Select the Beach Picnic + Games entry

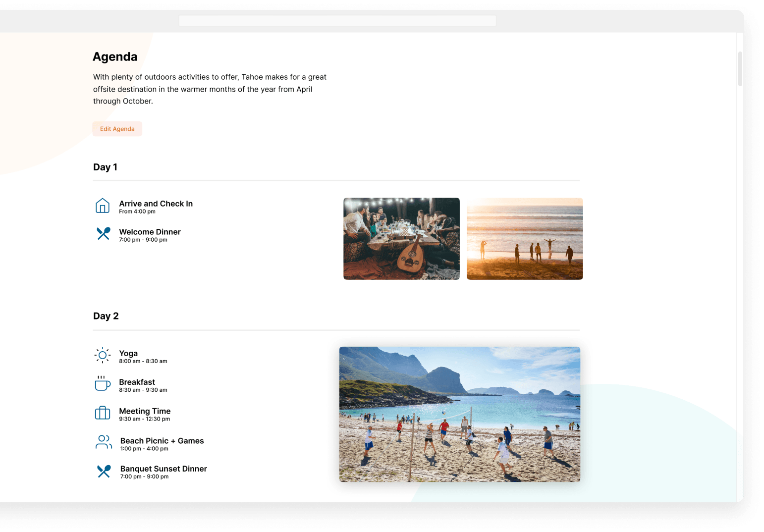pos(162,444)
